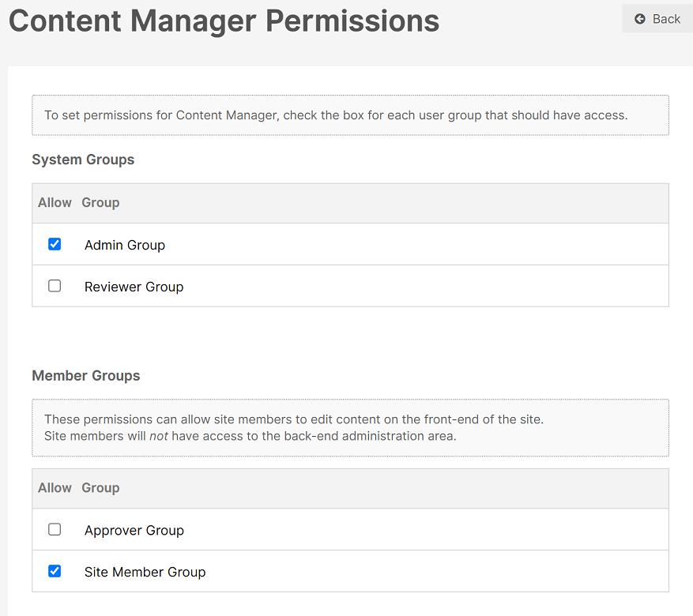
Task: Click the Group column header in Member Groups
Action: [x=100, y=488]
